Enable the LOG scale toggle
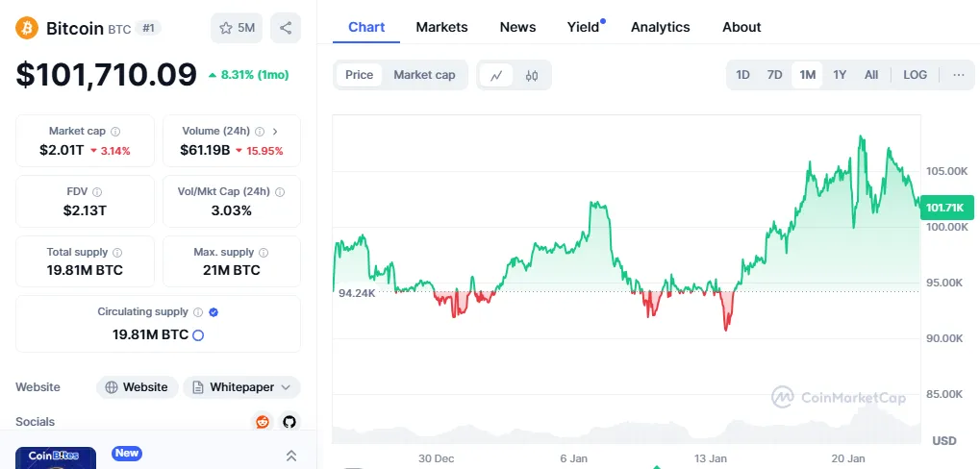 tap(915, 75)
